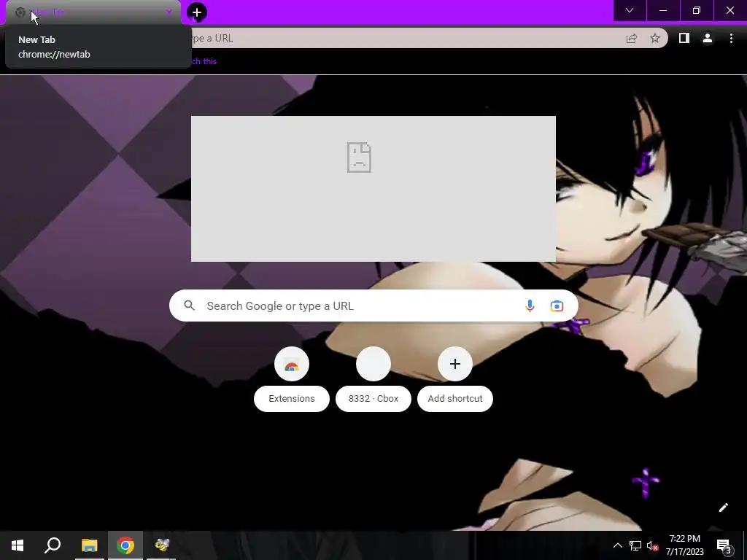Bookmark this tab with the star icon
This screenshot has width=747, height=560.
pyautogui.click(x=655, y=38)
